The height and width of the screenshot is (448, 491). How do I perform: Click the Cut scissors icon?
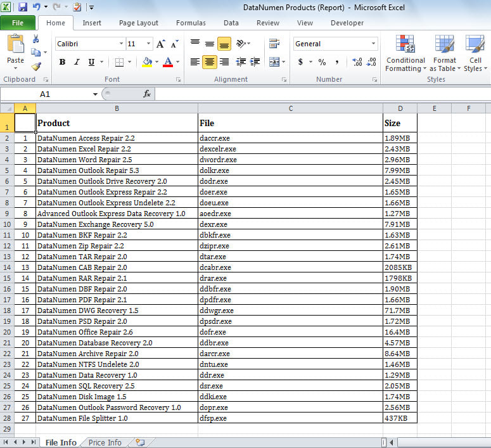click(x=35, y=39)
